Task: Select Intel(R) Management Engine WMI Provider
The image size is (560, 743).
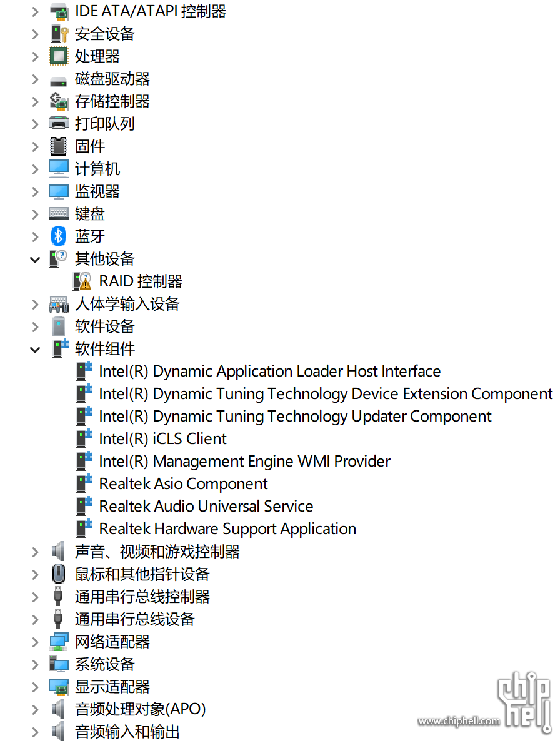Action: [245, 461]
